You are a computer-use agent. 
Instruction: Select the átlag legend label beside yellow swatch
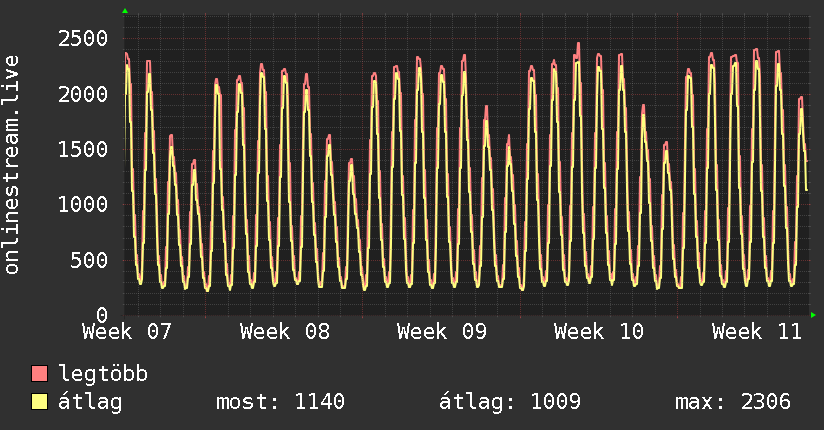coord(90,402)
